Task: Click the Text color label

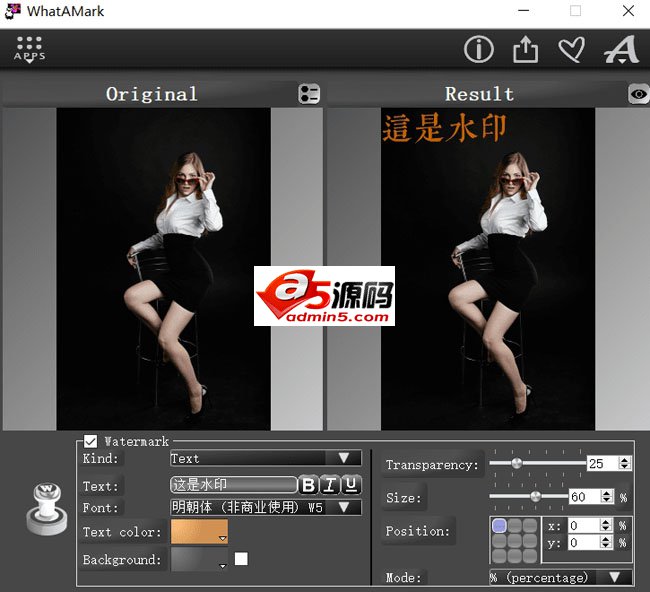Action: pos(122,532)
